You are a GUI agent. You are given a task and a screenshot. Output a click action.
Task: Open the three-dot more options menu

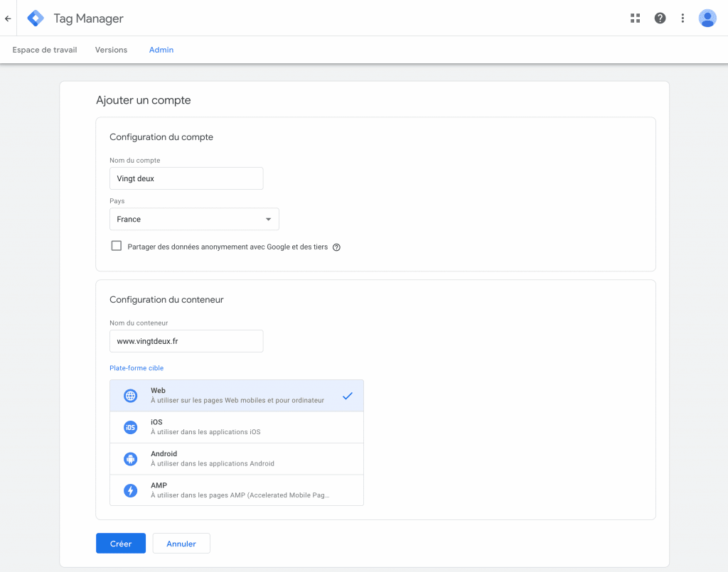click(682, 18)
